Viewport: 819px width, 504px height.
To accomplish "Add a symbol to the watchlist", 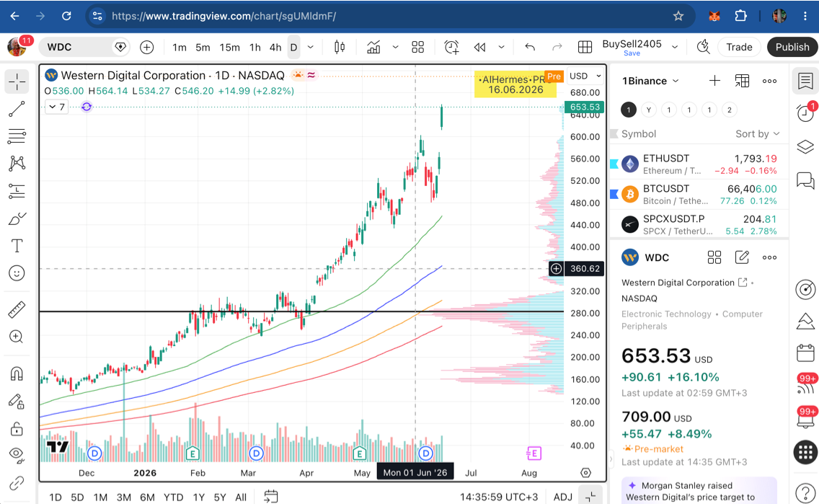I will click(714, 81).
